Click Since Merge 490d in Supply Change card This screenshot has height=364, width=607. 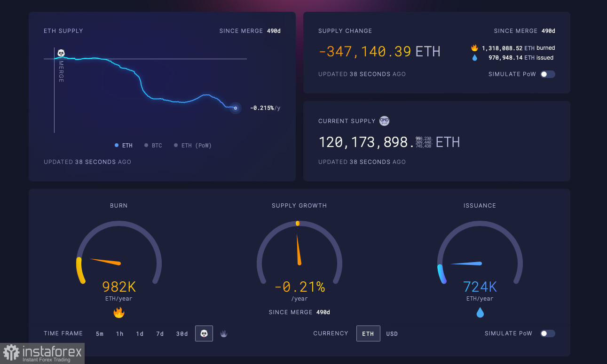click(x=524, y=31)
